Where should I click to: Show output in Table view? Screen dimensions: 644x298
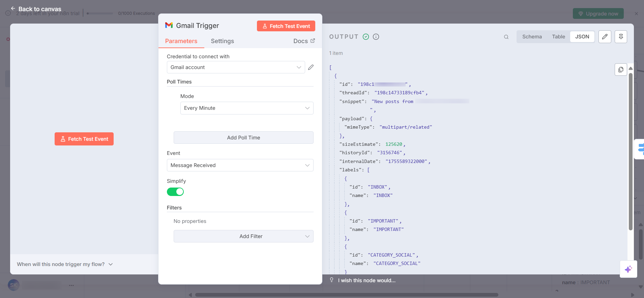pyautogui.click(x=558, y=37)
